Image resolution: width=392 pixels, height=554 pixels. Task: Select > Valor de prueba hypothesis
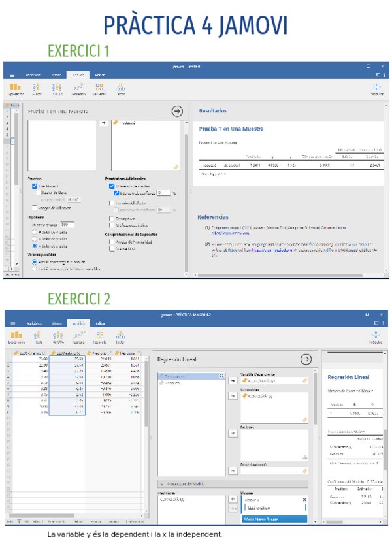[34, 239]
